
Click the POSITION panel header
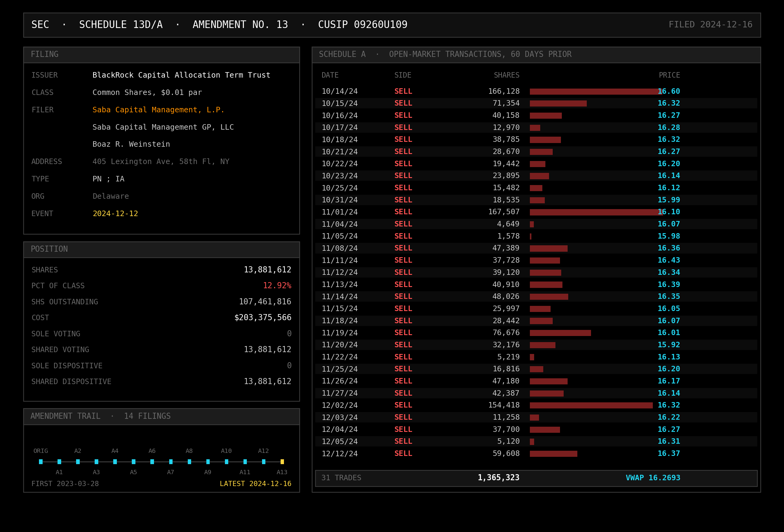point(162,249)
